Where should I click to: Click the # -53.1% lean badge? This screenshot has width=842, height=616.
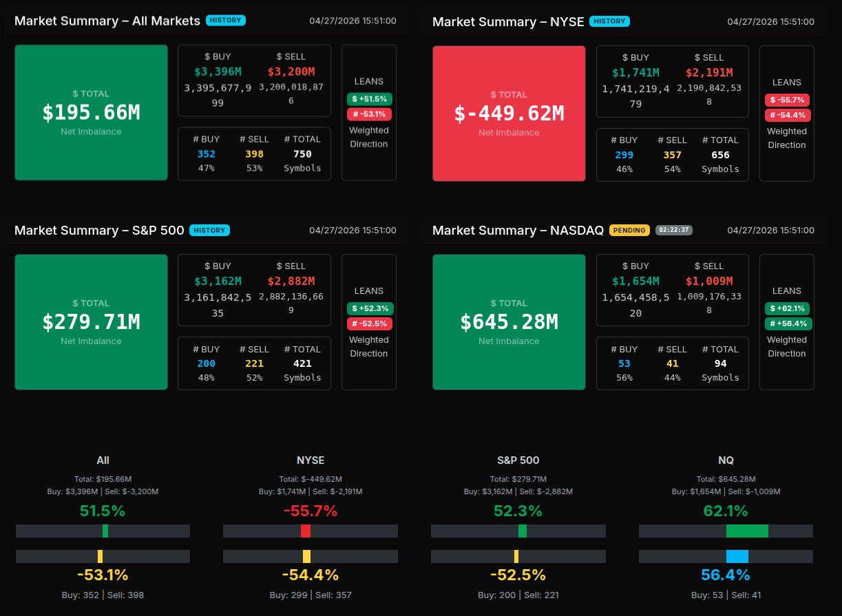[x=369, y=114]
